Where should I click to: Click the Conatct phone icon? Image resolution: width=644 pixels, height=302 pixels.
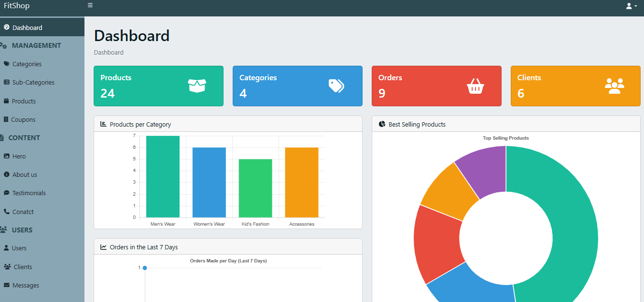tap(6, 212)
